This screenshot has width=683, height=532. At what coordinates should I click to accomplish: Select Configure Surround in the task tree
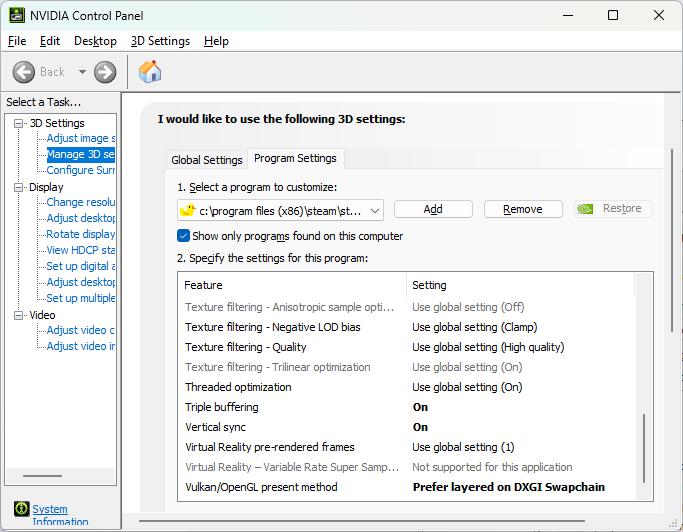click(81, 170)
